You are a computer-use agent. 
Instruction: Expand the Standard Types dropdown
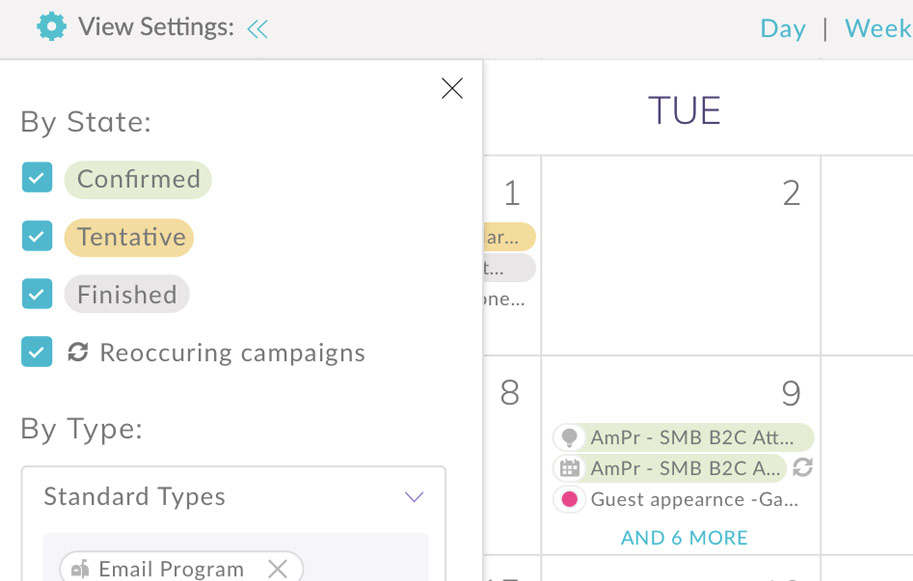pos(414,497)
